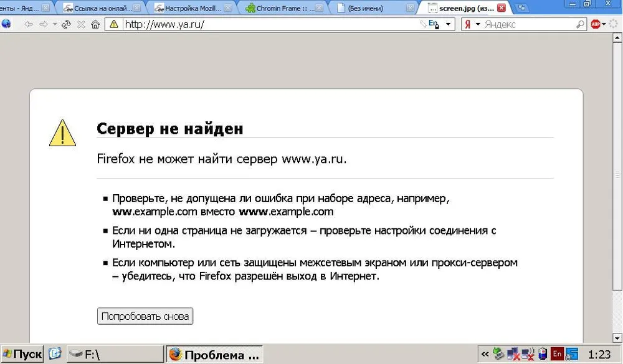Viewport: 623px width, 364px height.
Task: Go forward using the right arrow
Action: tap(44, 25)
